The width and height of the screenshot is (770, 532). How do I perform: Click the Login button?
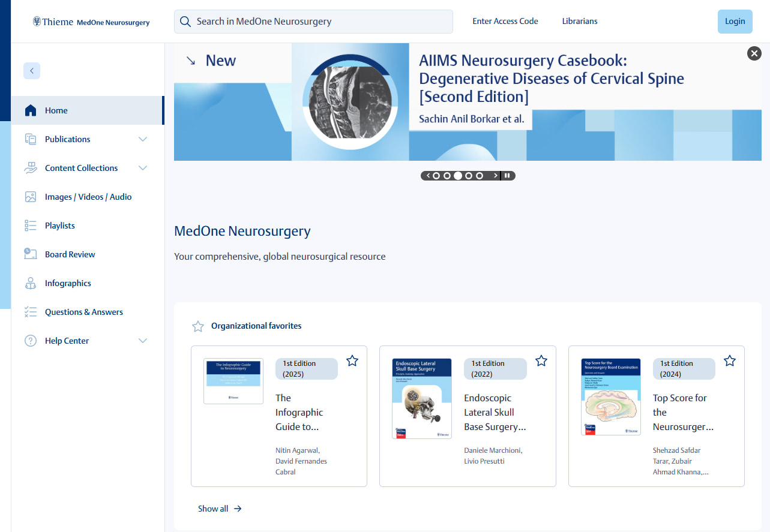pos(735,22)
